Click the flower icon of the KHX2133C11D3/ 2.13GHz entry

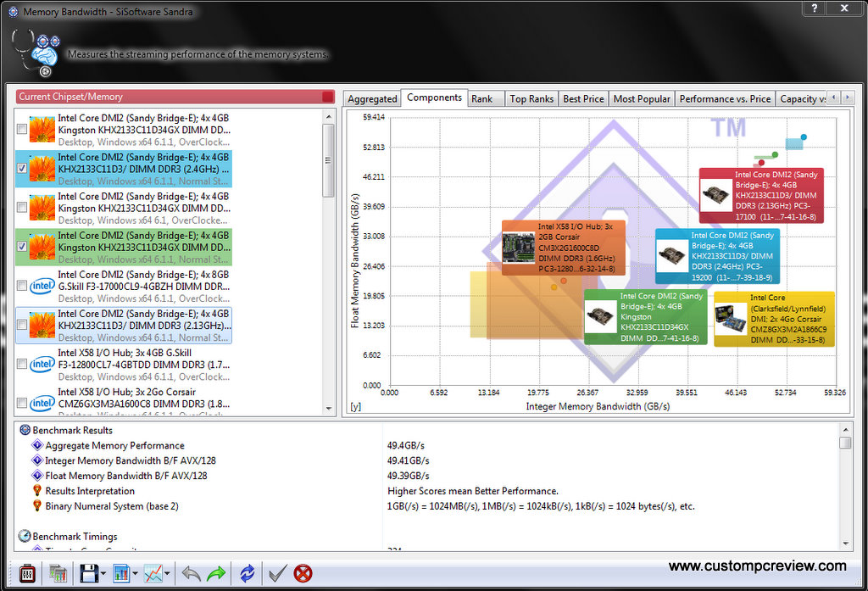(x=42, y=325)
